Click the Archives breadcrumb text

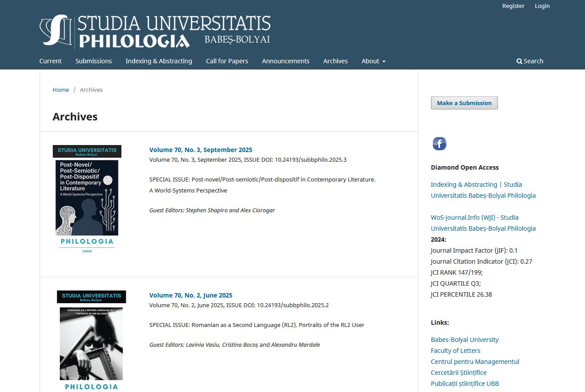[x=91, y=90]
